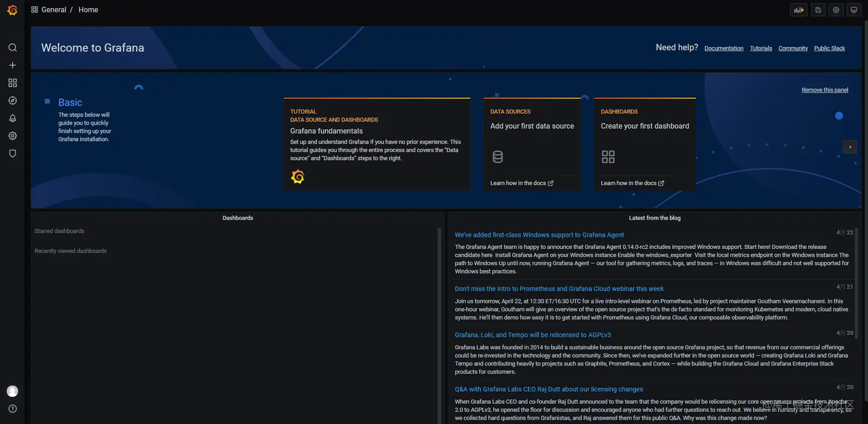The image size is (868, 424).
Task: Open the Alerting bell icon
Action: tap(12, 118)
